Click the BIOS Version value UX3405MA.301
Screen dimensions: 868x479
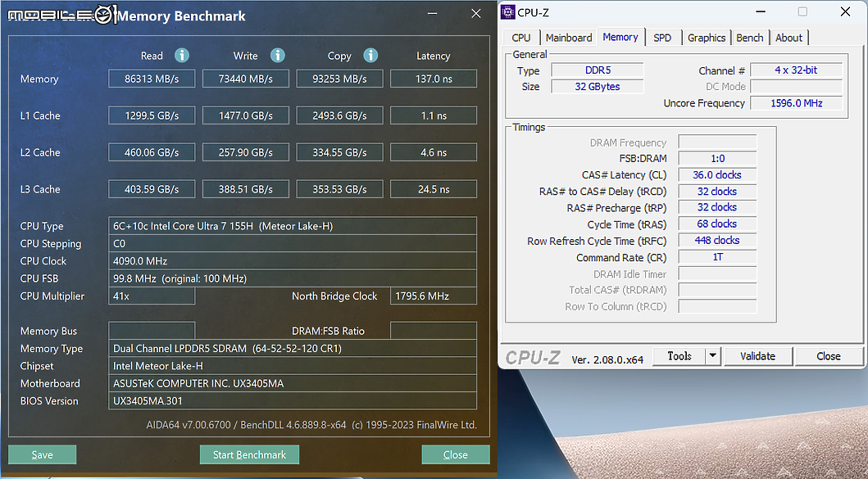click(x=293, y=401)
